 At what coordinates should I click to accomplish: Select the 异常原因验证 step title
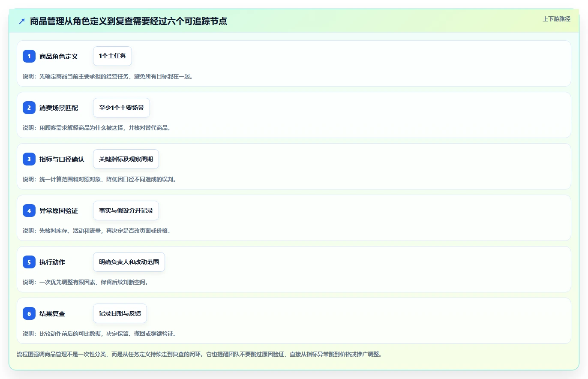point(59,211)
